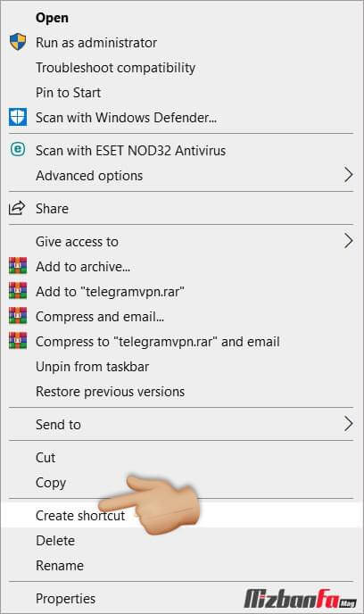Click the Windows Defender shield icon
The width and height of the screenshot is (364, 614).
pos(18,117)
